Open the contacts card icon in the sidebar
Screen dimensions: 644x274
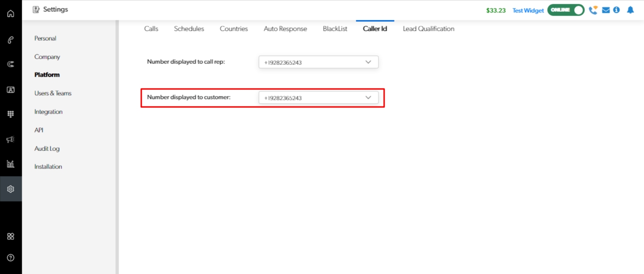click(x=10, y=89)
